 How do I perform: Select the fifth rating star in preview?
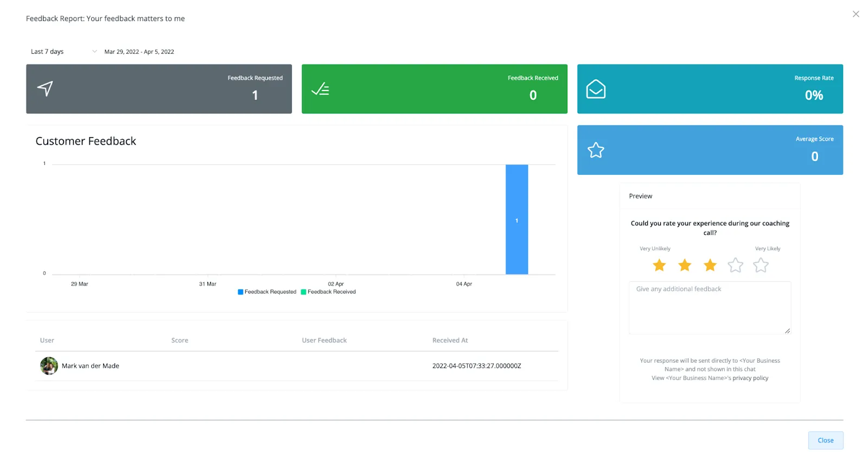761,265
